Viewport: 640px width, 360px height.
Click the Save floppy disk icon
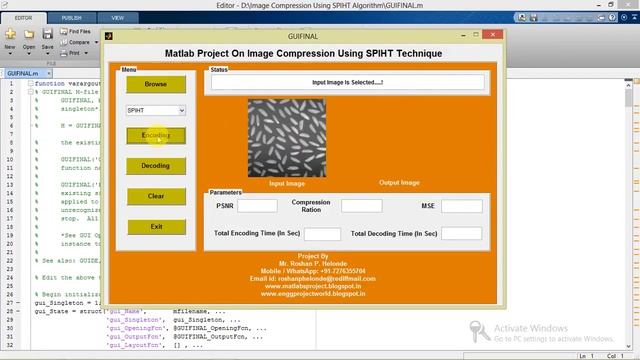click(47, 34)
